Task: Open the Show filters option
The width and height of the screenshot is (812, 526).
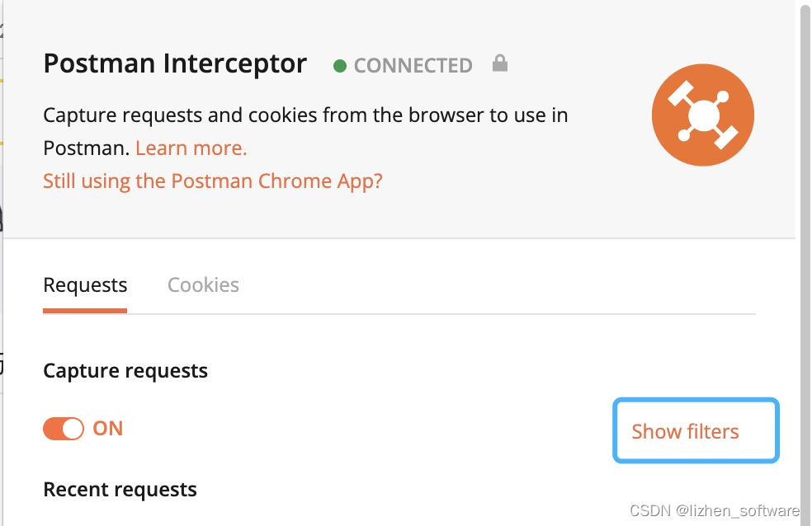Action: click(x=696, y=431)
